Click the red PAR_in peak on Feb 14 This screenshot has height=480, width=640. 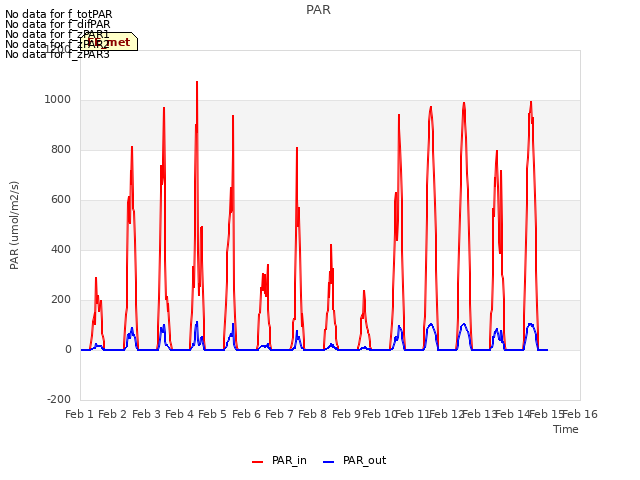(x=531, y=102)
